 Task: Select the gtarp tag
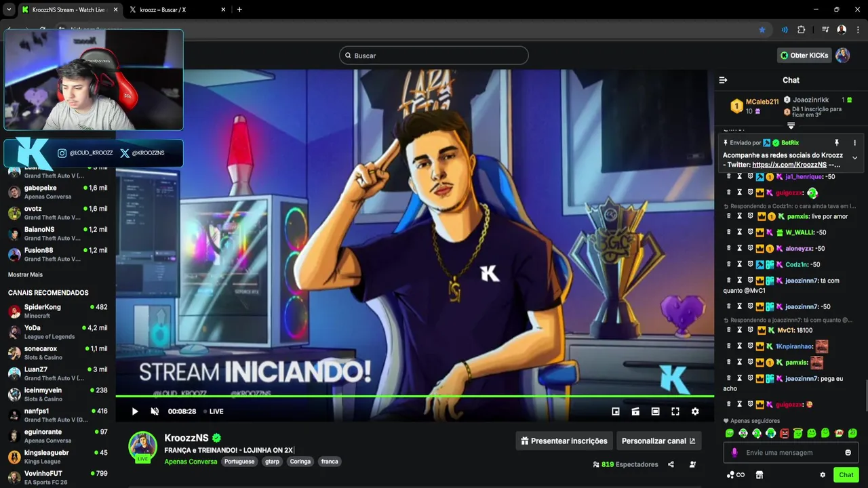point(272,462)
